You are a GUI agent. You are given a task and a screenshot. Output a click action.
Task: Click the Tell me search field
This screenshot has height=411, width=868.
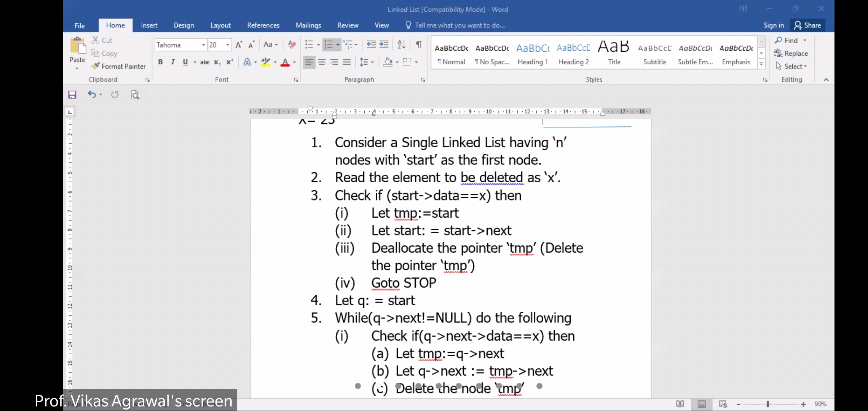click(460, 25)
